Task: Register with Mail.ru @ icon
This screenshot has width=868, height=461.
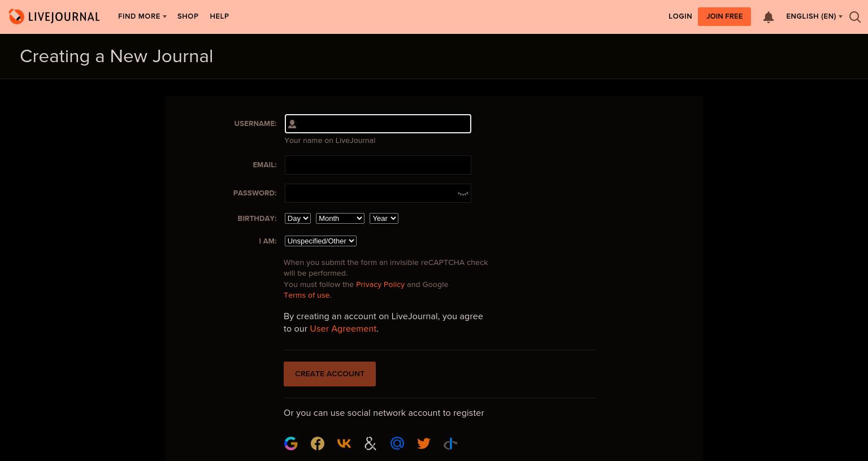Action: (x=397, y=443)
